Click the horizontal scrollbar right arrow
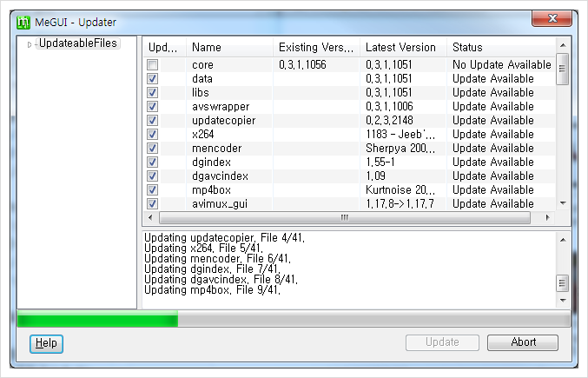Screen dimensions: 588x378 548,217
